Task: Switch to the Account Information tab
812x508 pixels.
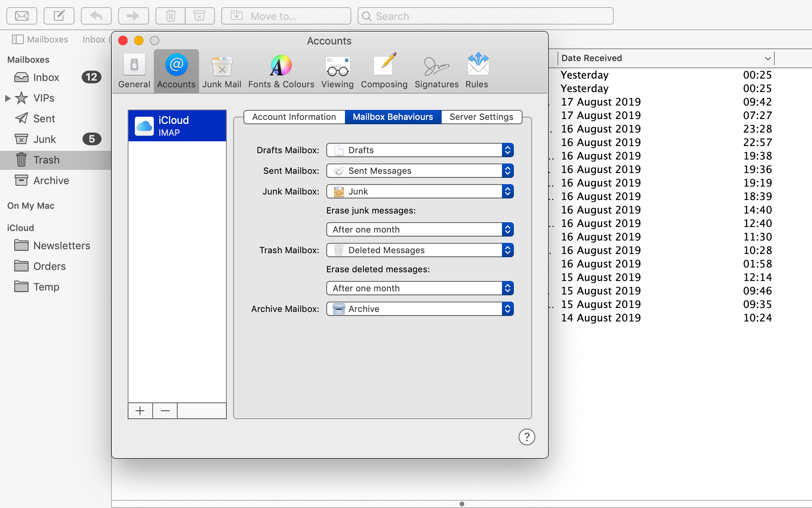Action: pos(294,117)
